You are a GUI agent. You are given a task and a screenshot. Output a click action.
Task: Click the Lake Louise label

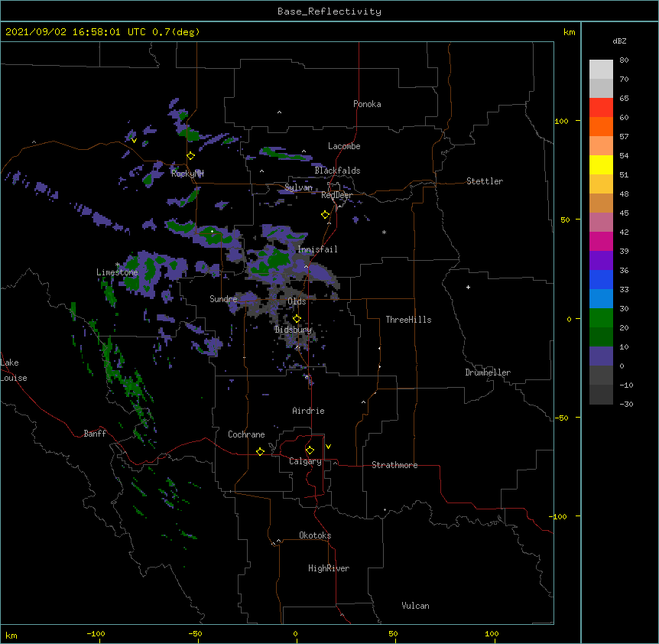point(14,370)
